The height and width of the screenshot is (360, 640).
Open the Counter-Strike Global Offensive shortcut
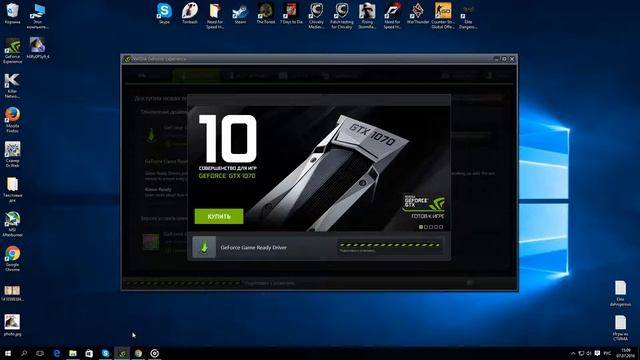click(x=443, y=16)
